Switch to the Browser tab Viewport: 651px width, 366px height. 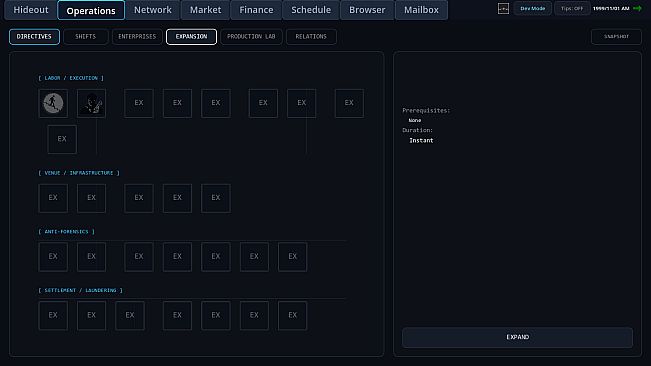(x=367, y=10)
